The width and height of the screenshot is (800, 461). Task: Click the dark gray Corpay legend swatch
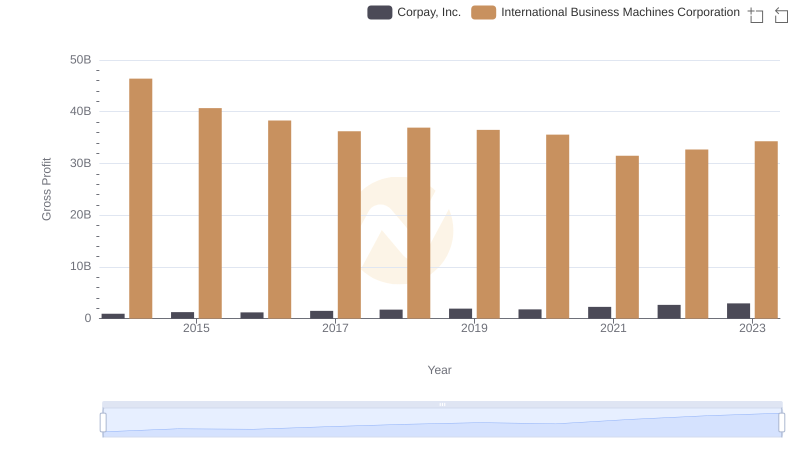click(x=380, y=12)
